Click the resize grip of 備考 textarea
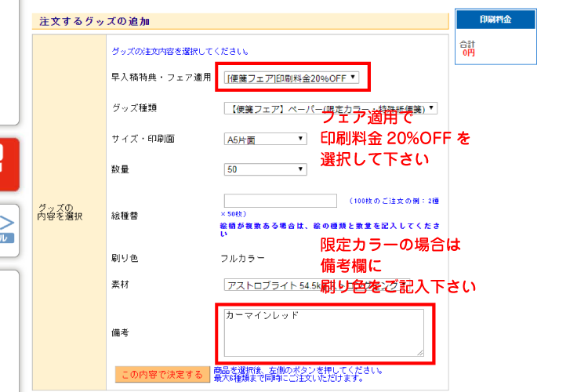The height and width of the screenshot is (392, 588). point(420,353)
